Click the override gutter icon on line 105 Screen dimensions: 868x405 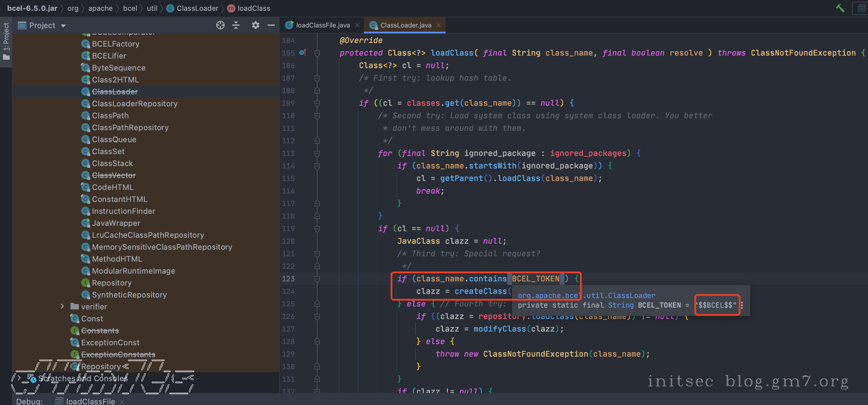point(303,53)
